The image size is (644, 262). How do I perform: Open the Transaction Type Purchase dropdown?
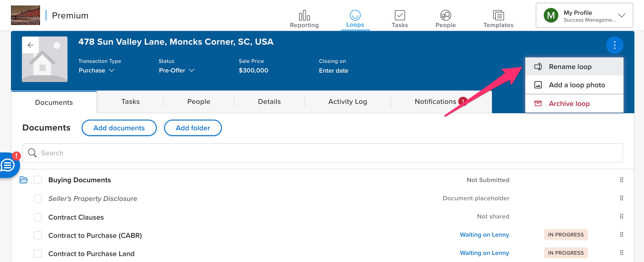pos(96,70)
